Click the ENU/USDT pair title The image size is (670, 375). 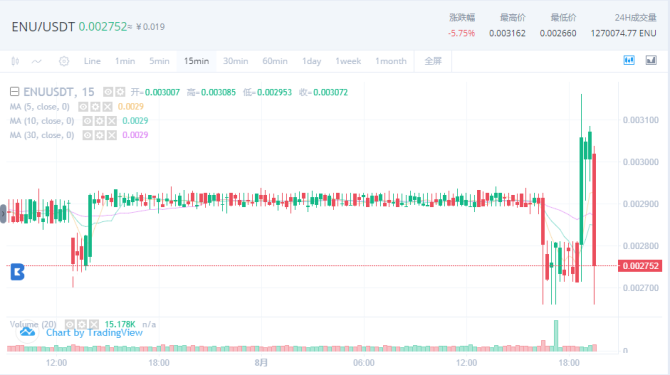[x=43, y=27]
